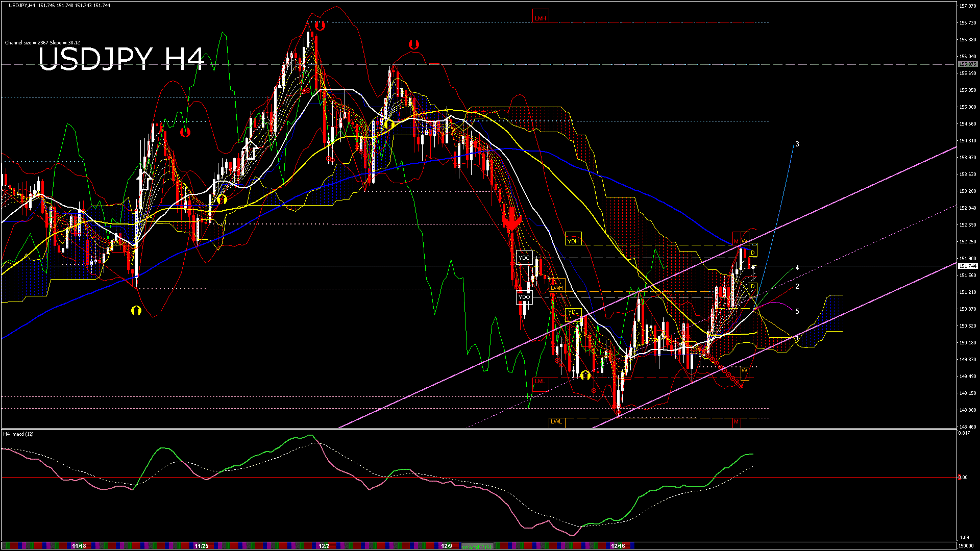Click the 11/18 date on time axis
This screenshot has width=980, height=551.
(79, 546)
